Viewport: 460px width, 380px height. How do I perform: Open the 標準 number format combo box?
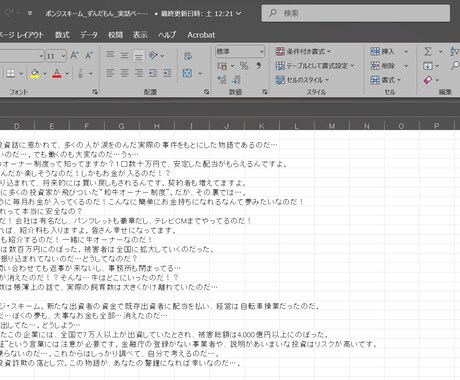pos(240,51)
